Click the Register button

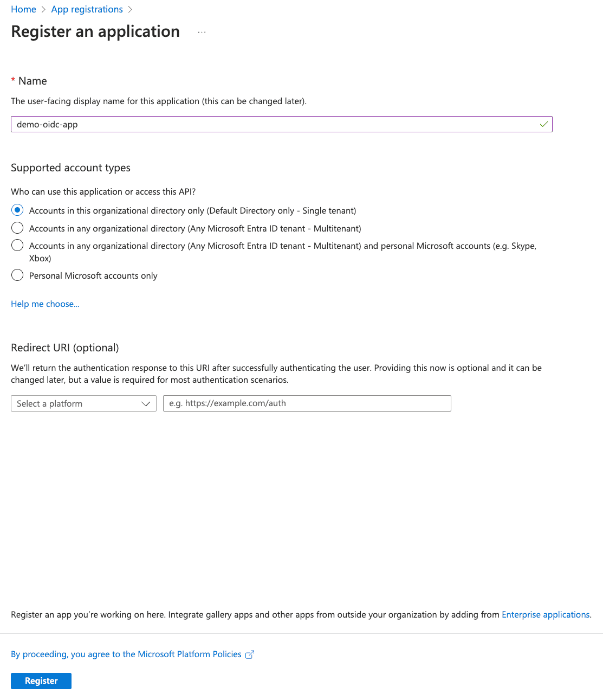(x=41, y=680)
